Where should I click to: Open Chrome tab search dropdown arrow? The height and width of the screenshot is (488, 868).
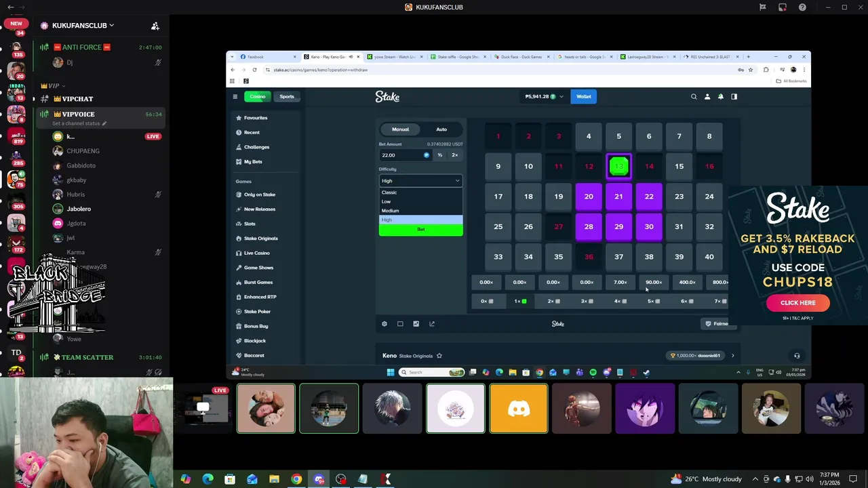click(233, 57)
